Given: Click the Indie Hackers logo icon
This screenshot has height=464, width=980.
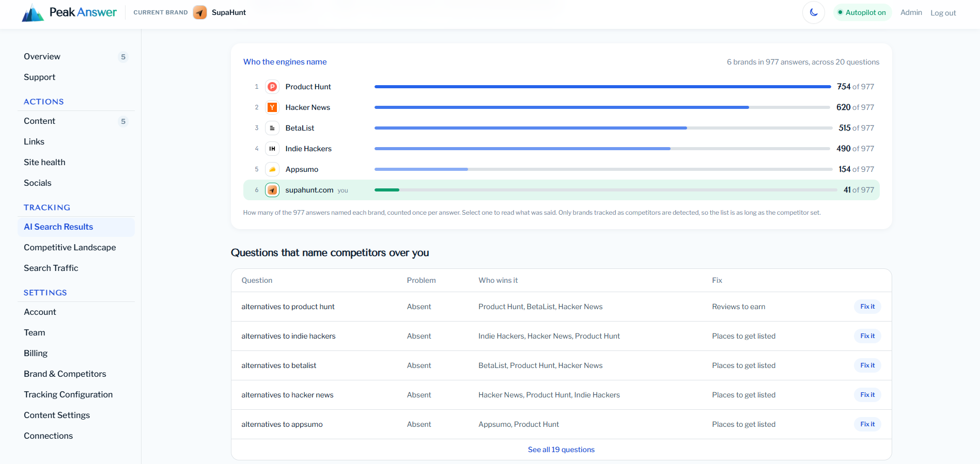Looking at the screenshot, I should 272,149.
